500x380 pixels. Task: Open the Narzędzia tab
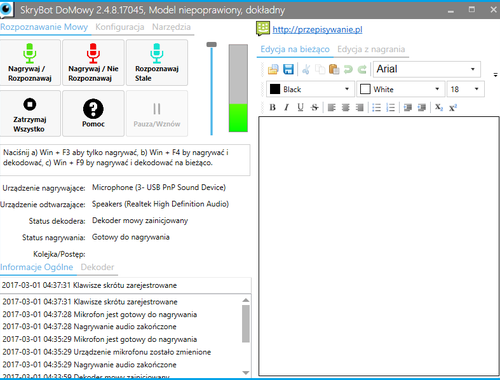pos(171,27)
